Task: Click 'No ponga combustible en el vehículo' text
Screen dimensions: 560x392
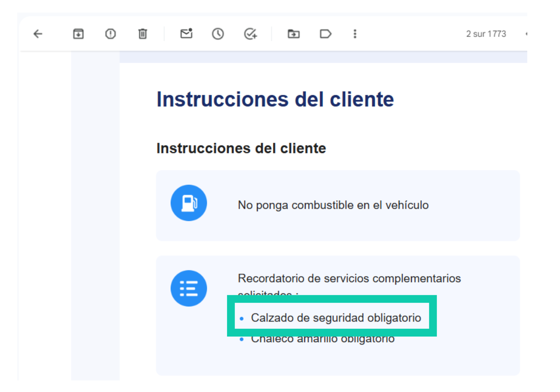Action: point(333,205)
